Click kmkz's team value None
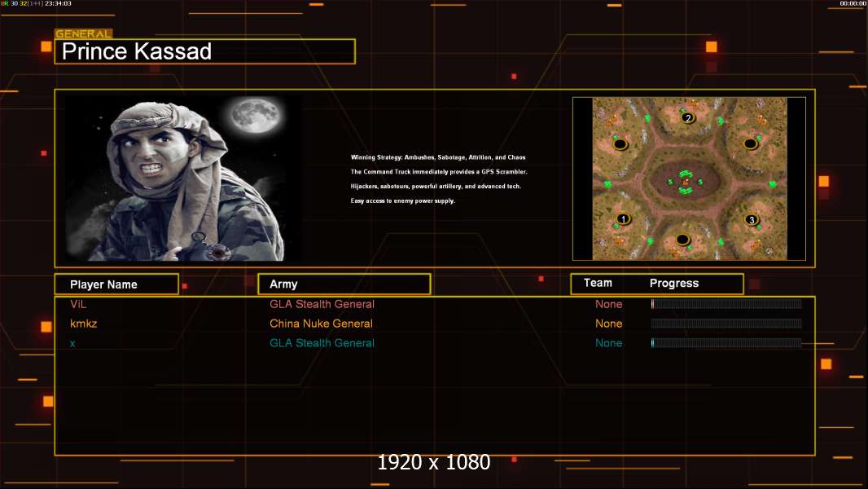 point(608,324)
